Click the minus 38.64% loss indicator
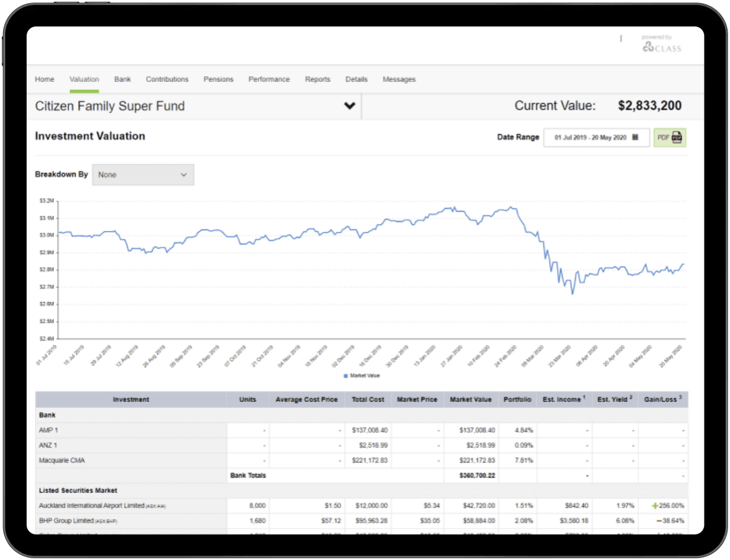Screen dimensions: 730x560 pos(670,521)
